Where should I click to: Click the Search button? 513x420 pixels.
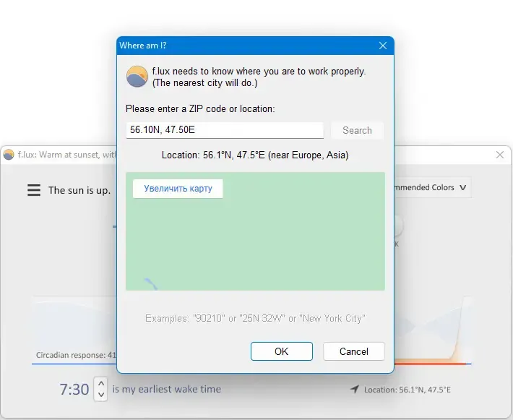click(x=357, y=130)
